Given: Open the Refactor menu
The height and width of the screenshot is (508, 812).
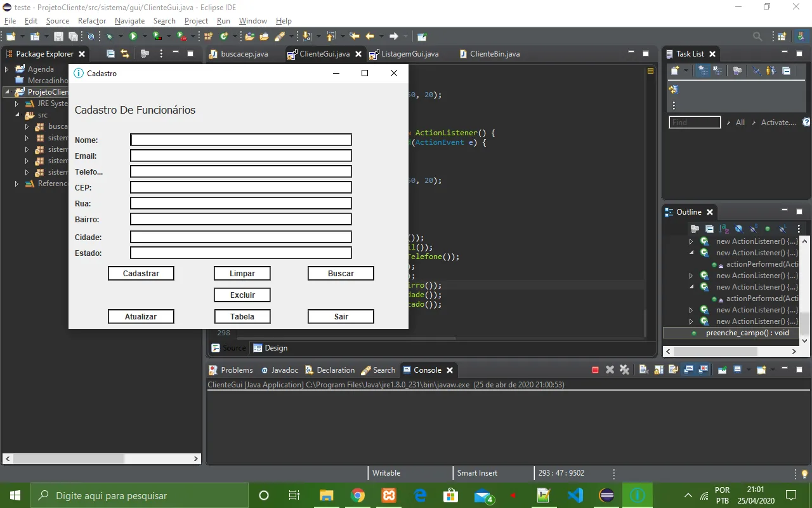Looking at the screenshot, I should pyautogui.click(x=92, y=21).
